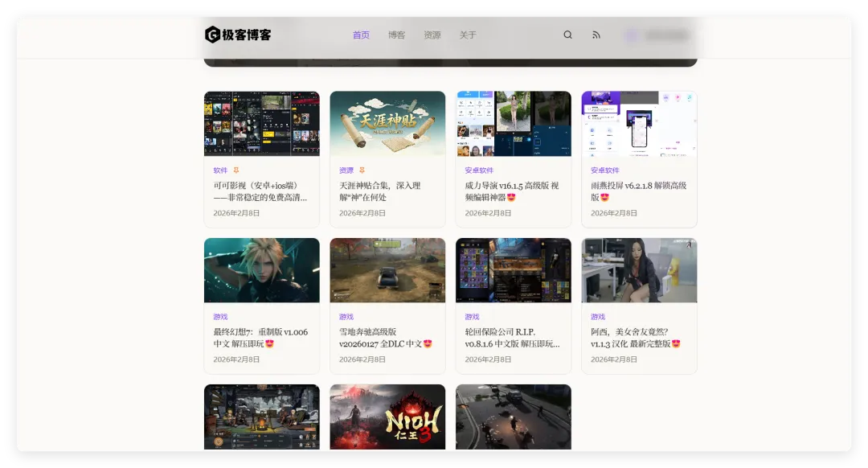Open the 资源 nav item
Screen dimensions: 868x468
tap(432, 35)
